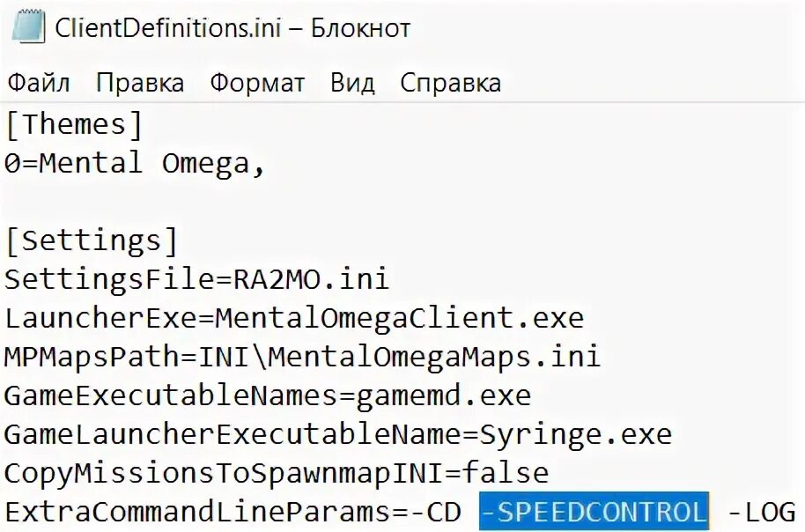Viewport: 805px width, 532px height.
Task: Click the highlighted -SPEEDCONTROL text
Action: [x=594, y=512]
